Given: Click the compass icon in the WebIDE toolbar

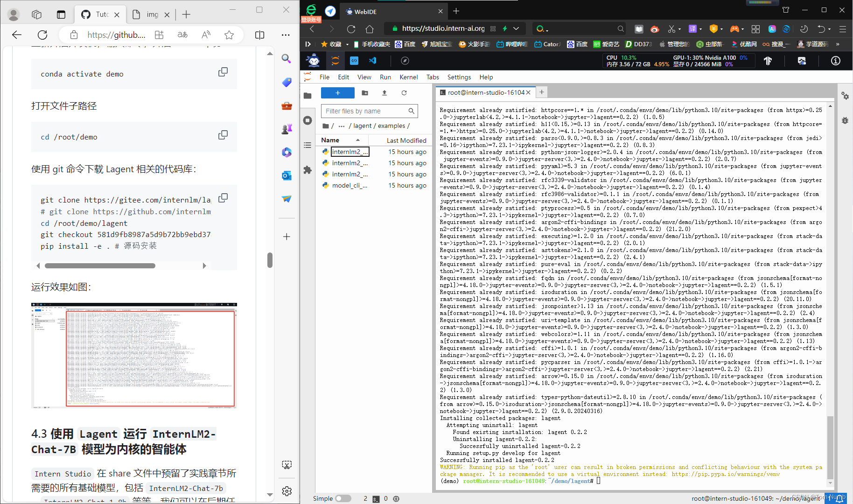Looking at the screenshot, I should click(x=405, y=61).
